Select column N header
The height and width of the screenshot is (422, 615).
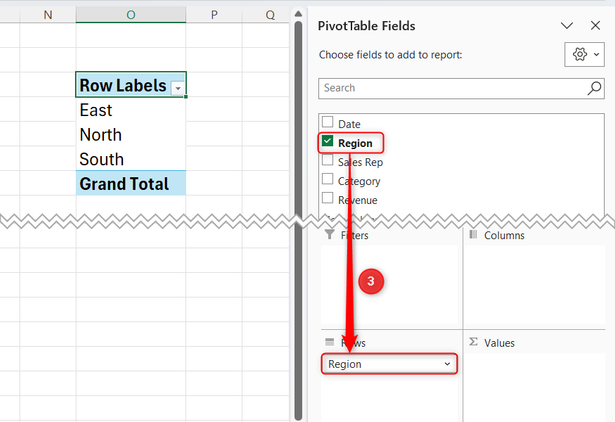47,15
